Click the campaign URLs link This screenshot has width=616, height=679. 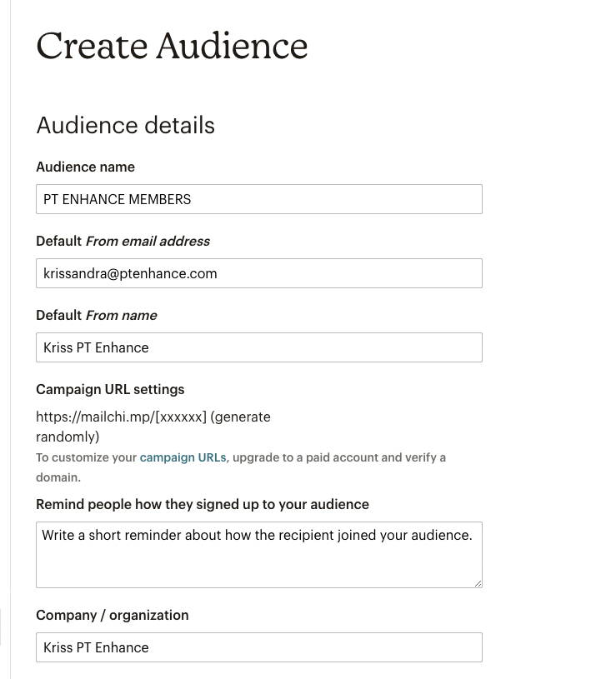pyautogui.click(x=183, y=457)
